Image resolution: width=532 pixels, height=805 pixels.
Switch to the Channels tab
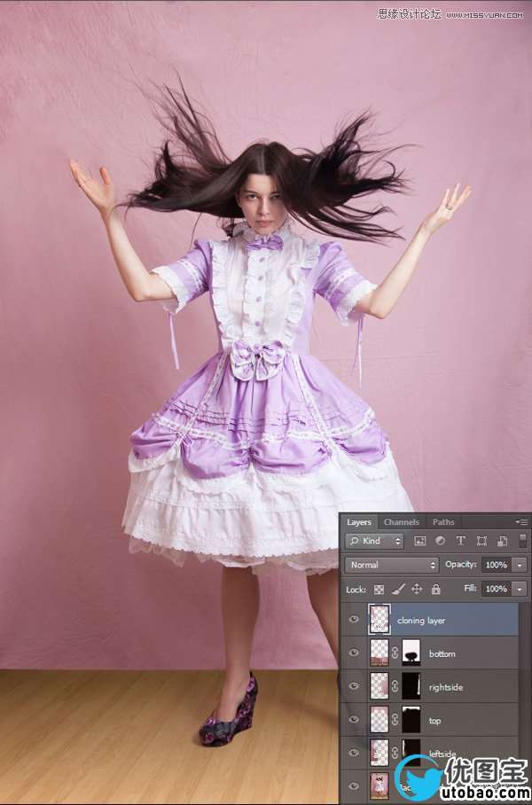point(402,522)
